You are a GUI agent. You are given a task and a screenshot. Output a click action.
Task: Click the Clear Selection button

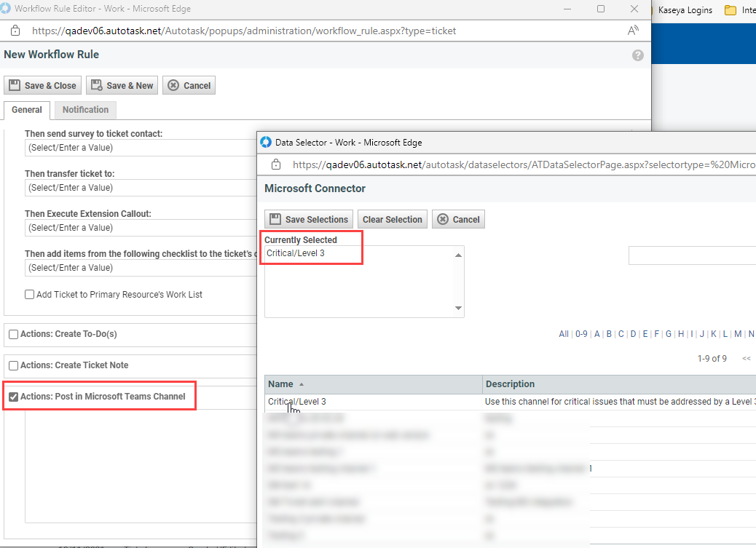click(x=393, y=219)
